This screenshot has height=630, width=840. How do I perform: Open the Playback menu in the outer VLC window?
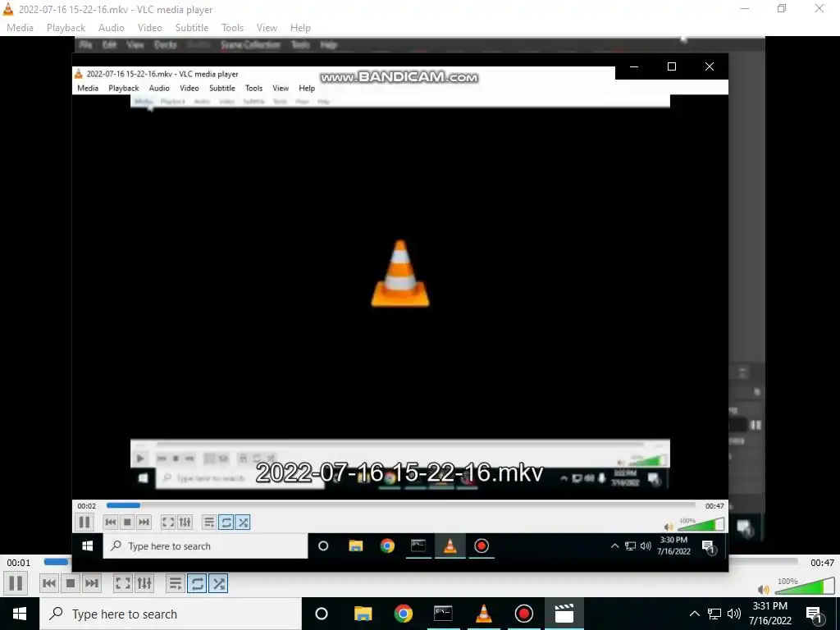click(66, 28)
